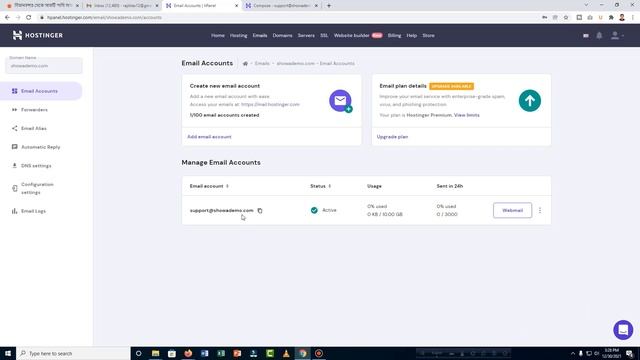Switch to the Compose browser tab
Viewport: 640px width, 360px height.
[x=281, y=6]
